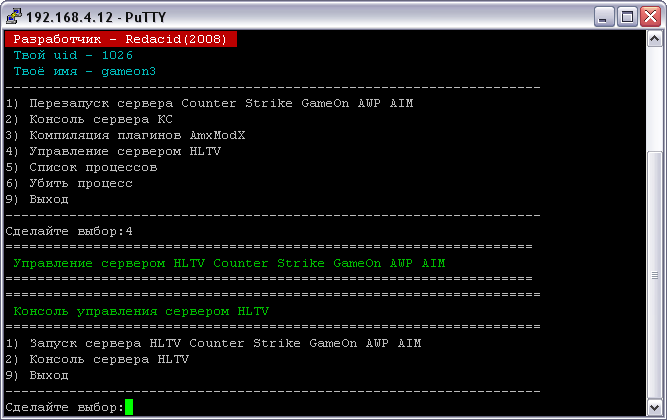Click menu line Консоль сервера КС
The width and height of the screenshot is (667, 420).
click(x=89, y=120)
